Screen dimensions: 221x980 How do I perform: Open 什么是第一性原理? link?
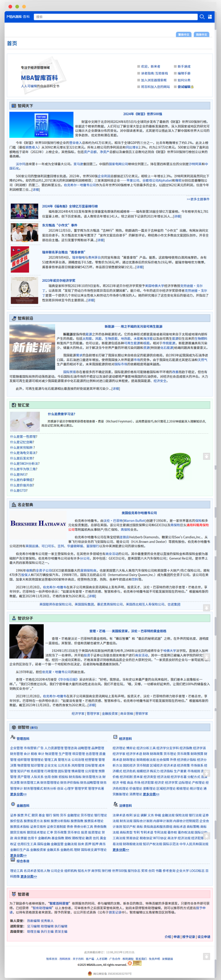[24, 436]
